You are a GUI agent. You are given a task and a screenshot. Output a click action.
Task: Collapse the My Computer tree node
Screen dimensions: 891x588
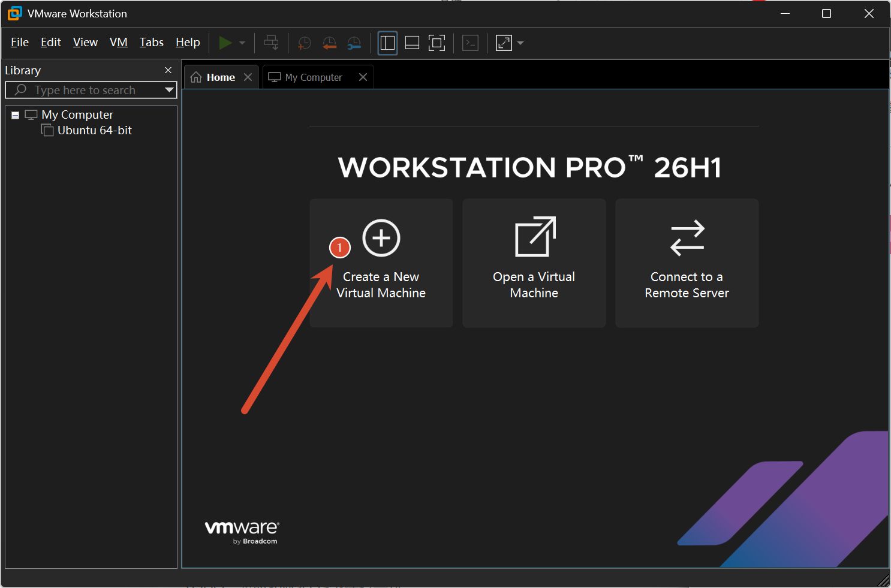16,115
